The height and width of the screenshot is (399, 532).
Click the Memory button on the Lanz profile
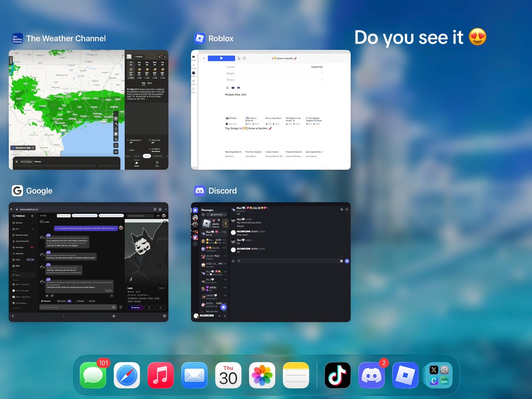point(136,307)
